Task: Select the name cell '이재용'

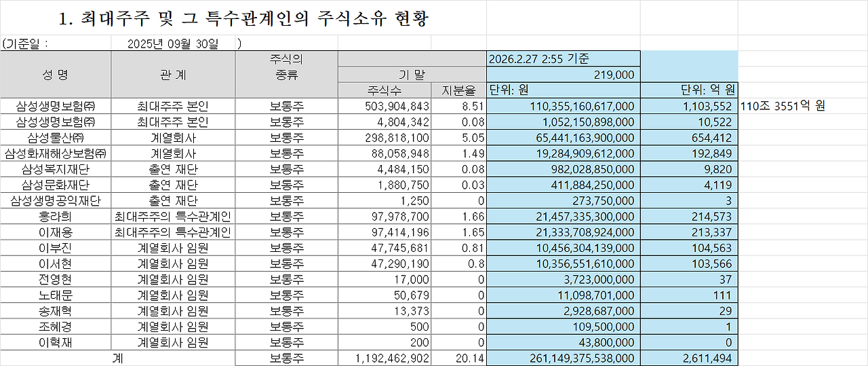Action: 56,232
